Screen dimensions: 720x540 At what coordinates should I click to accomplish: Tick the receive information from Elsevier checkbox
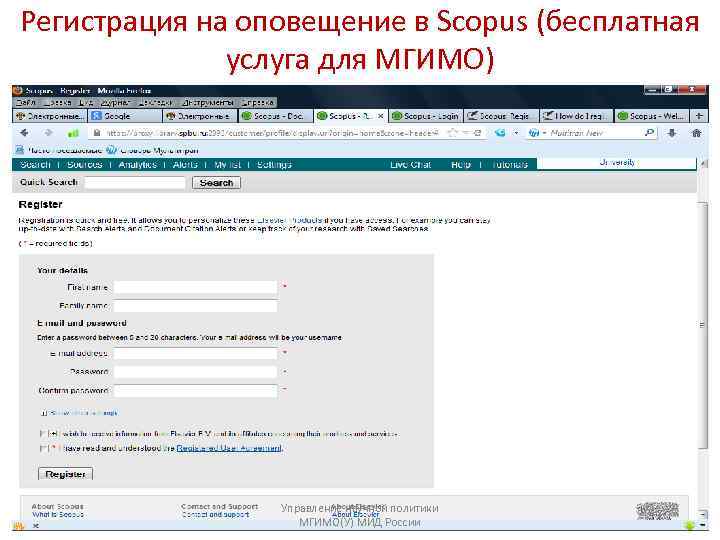[x=43, y=433]
